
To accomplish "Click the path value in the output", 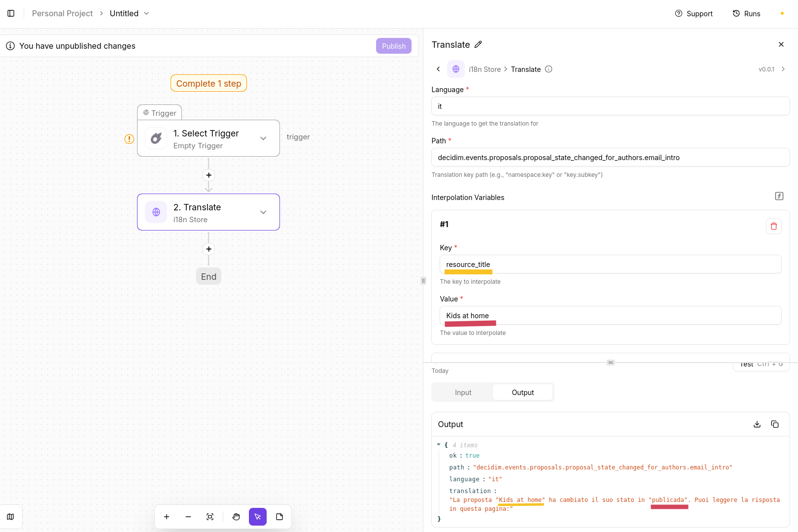I will (602, 467).
